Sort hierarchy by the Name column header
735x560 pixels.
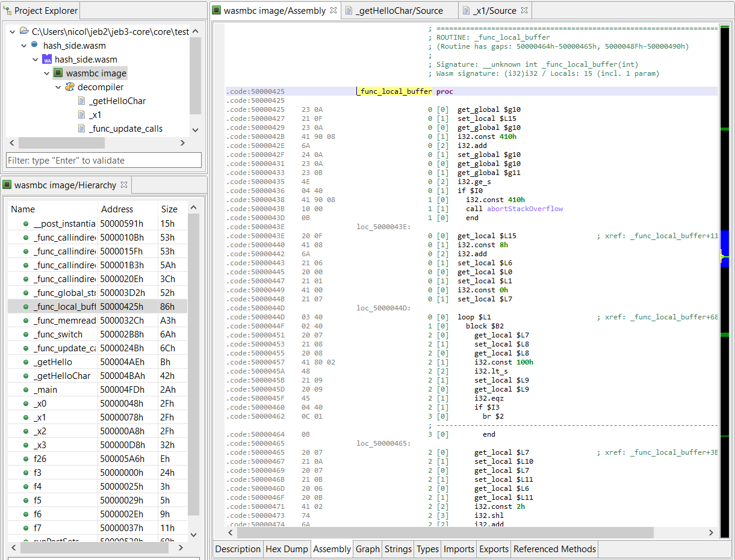tap(53, 209)
